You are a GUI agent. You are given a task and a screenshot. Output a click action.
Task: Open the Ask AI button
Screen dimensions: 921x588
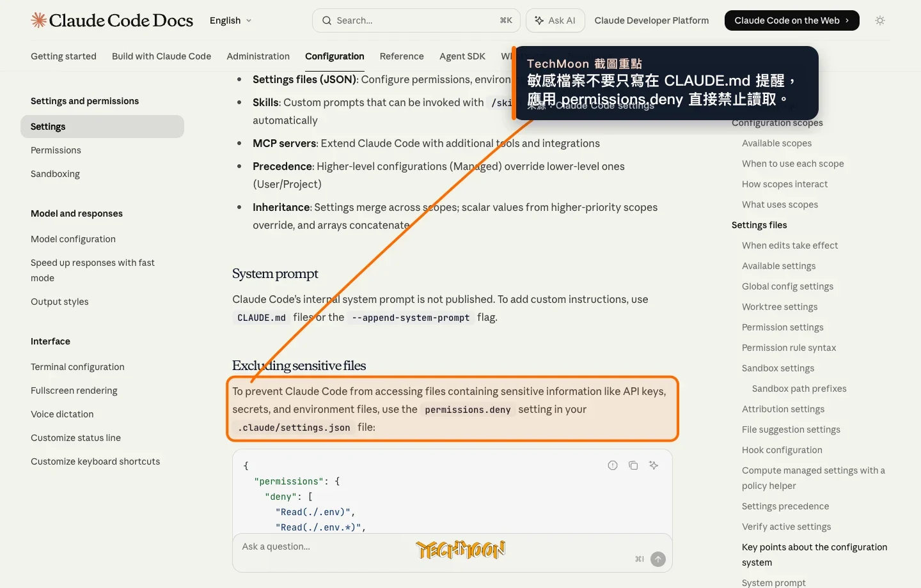pos(555,20)
